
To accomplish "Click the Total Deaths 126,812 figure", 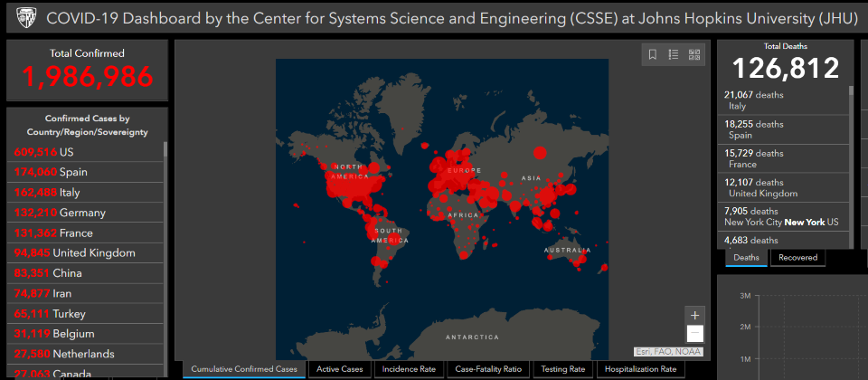I will click(x=786, y=68).
